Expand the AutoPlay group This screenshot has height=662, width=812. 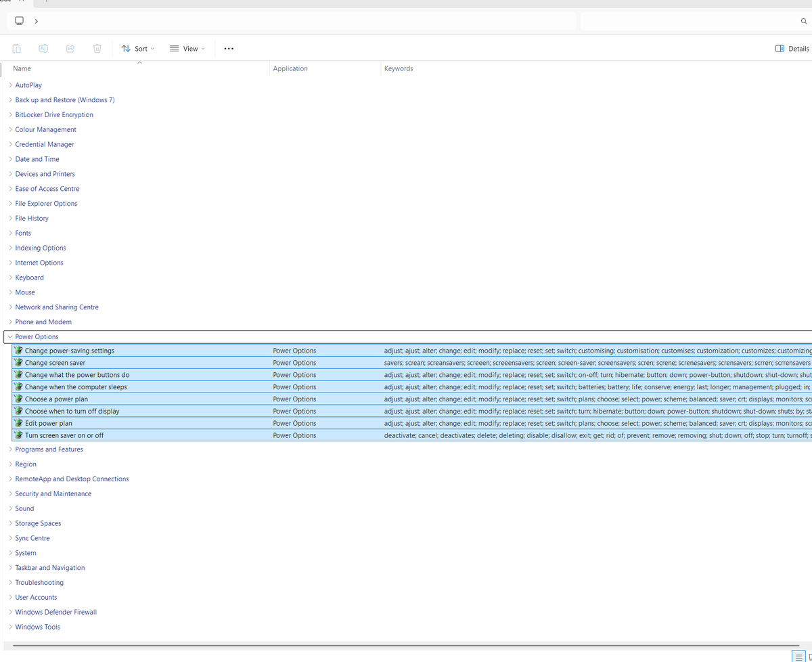[x=10, y=85]
